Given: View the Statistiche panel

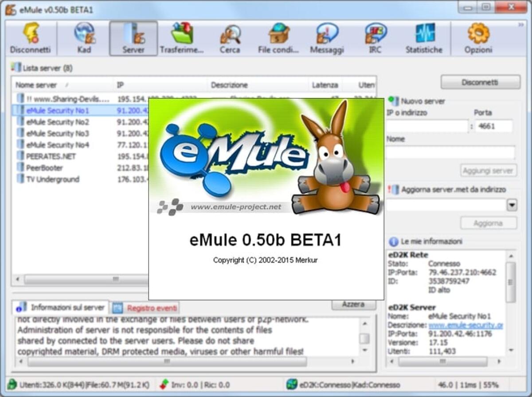Looking at the screenshot, I should coord(423,38).
